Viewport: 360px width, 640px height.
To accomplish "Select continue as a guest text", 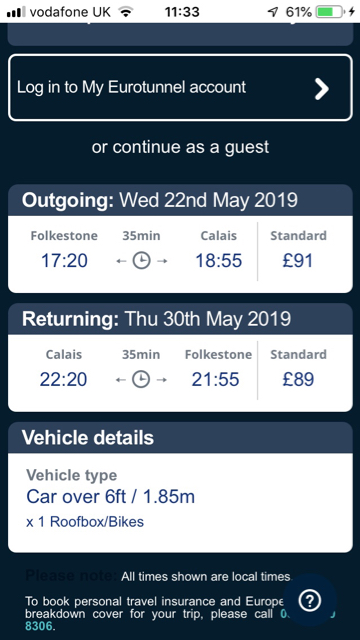I will point(180,147).
